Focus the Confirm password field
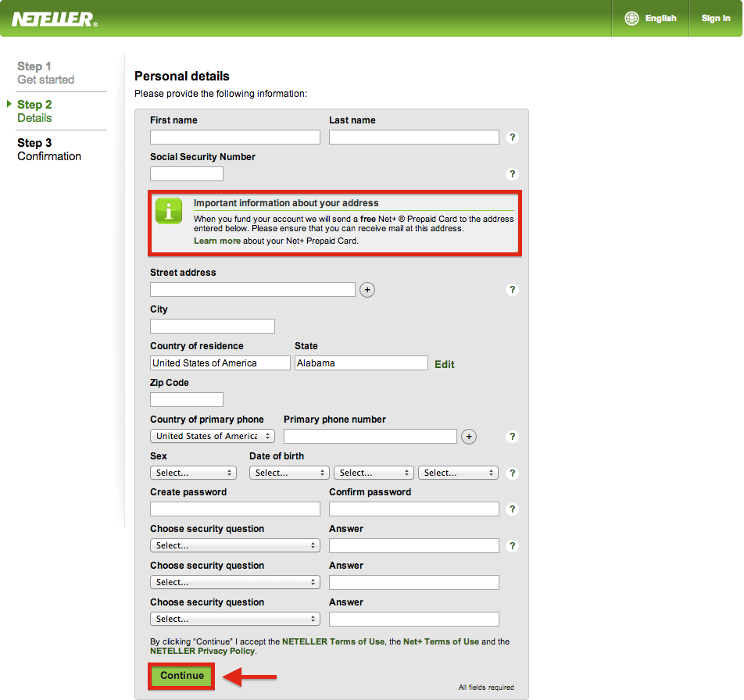 pyautogui.click(x=413, y=509)
